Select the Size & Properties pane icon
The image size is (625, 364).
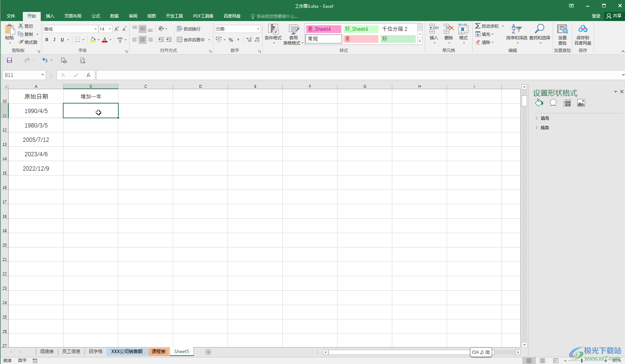(x=567, y=103)
